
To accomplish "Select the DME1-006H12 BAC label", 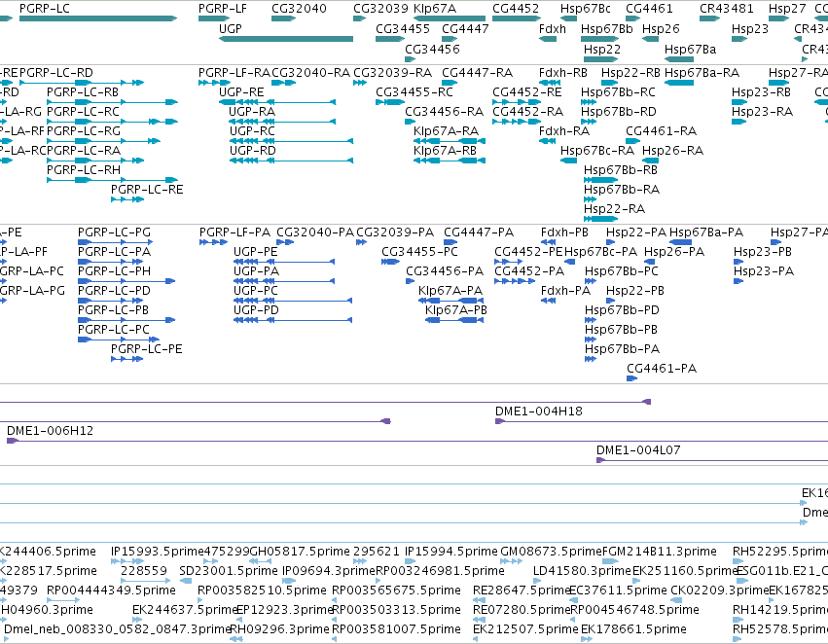I will (x=51, y=431).
